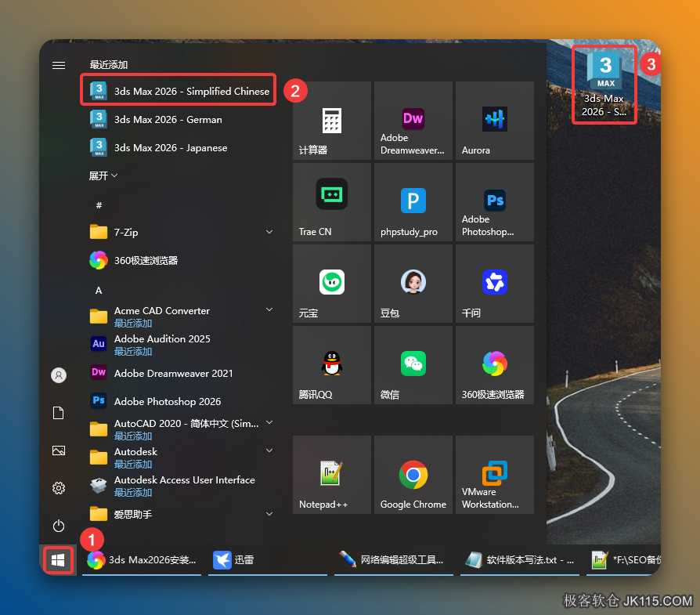Open the power options icon
This screenshot has width=700, height=615.
(59, 526)
